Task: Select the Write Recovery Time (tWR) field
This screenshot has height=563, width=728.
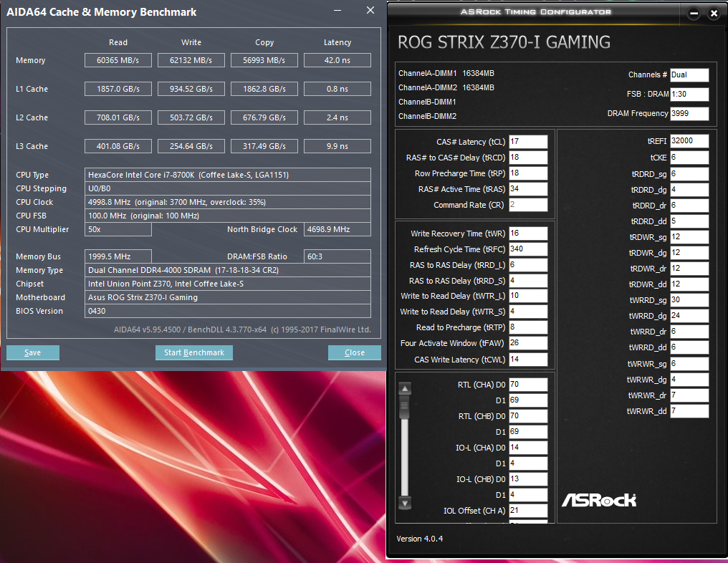Action: point(528,234)
